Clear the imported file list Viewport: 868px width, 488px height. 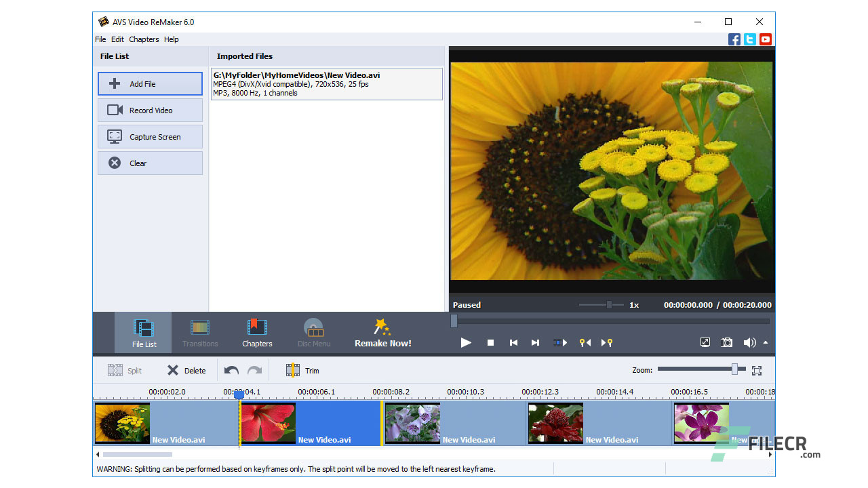click(x=150, y=163)
